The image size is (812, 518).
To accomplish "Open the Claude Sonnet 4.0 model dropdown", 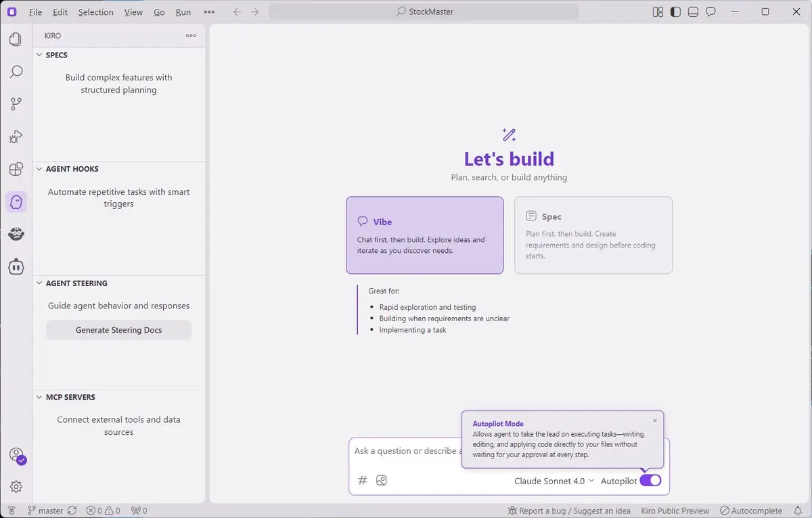I will click(554, 481).
